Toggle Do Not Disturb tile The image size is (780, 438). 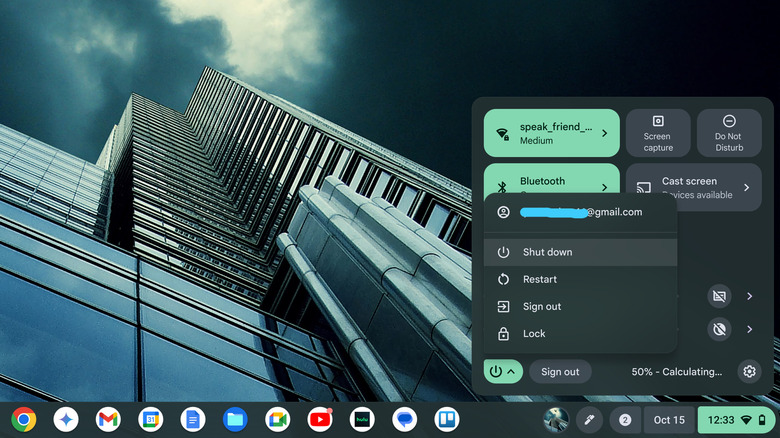point(728,133)
